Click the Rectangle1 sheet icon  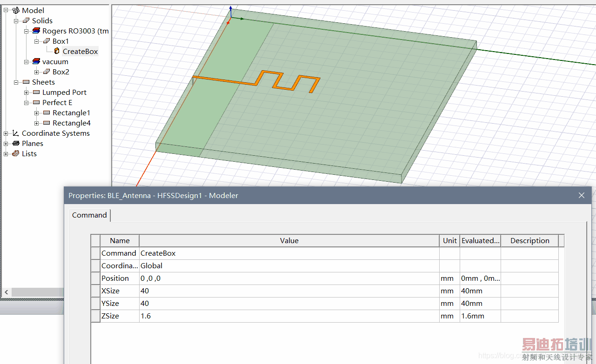47,113
